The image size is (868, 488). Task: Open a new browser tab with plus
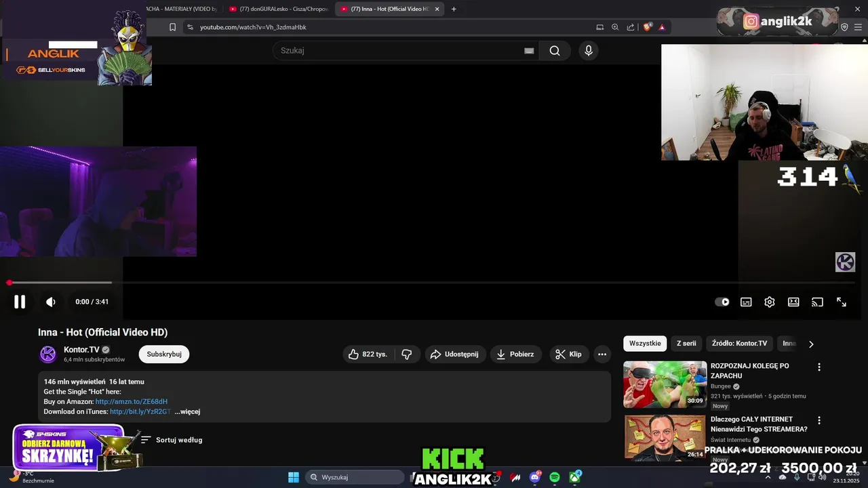click(454, 9)
